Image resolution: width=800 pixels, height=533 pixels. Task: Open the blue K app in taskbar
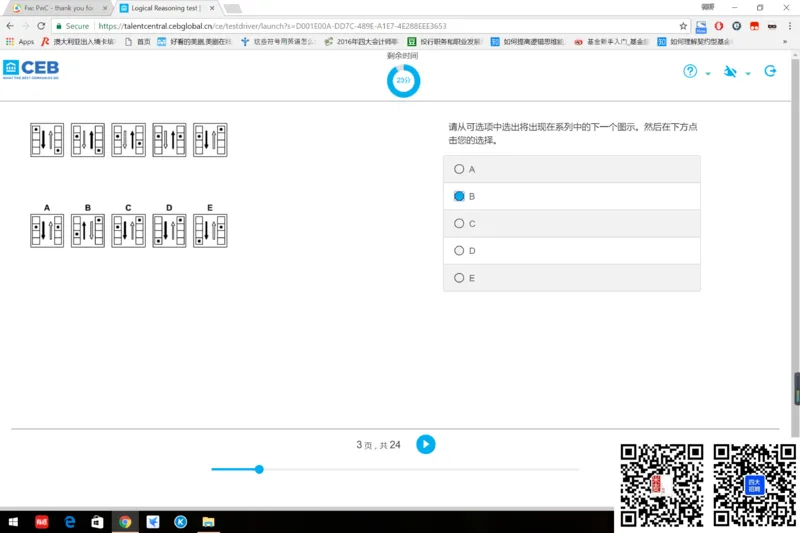click(181, 521)
